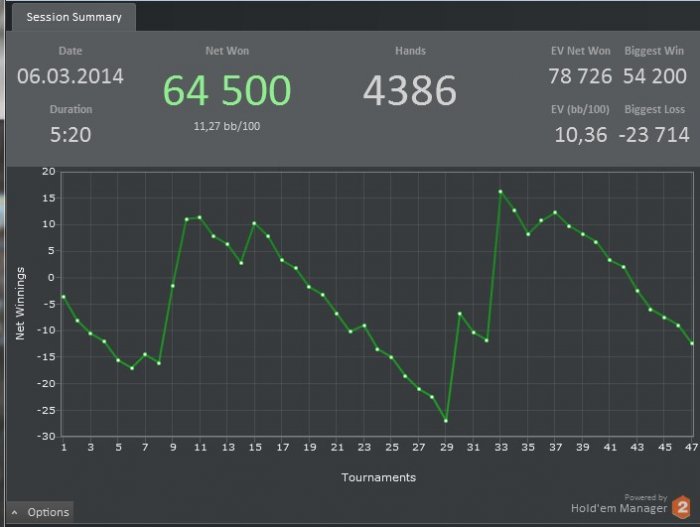Click the Biggest Loss header label
This screenshot has width=700, height=527.
point(654,109)
